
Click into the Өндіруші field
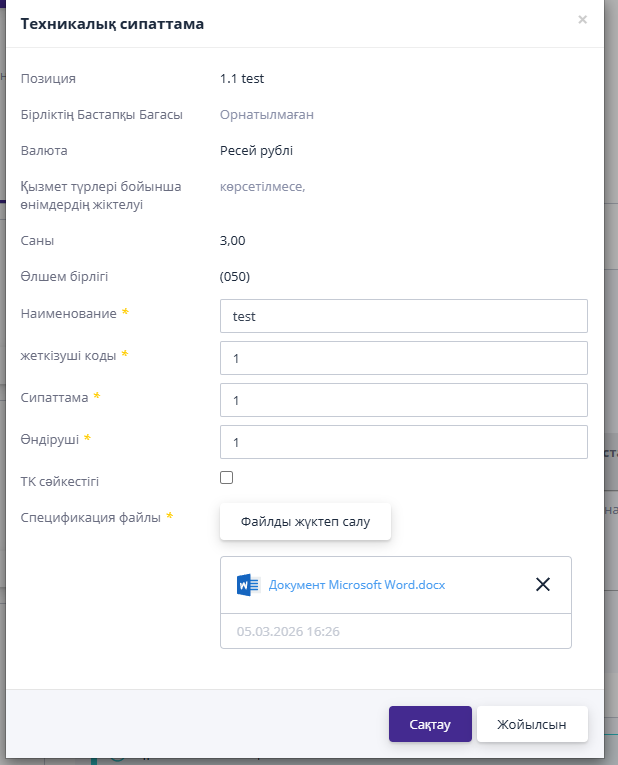pyautogui.click(x=403, y=442)
